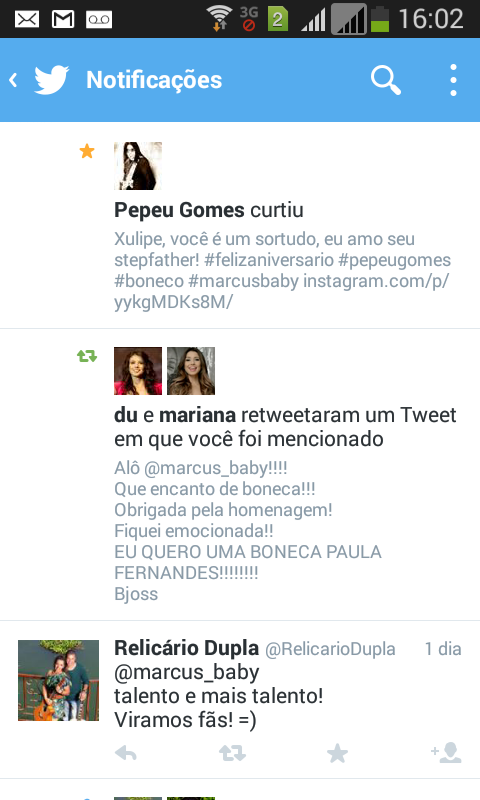The height and width of the screenshot is (800, 480).
Task: View Relicário Dupla's profile photo
Action: [x=59, y=680]
